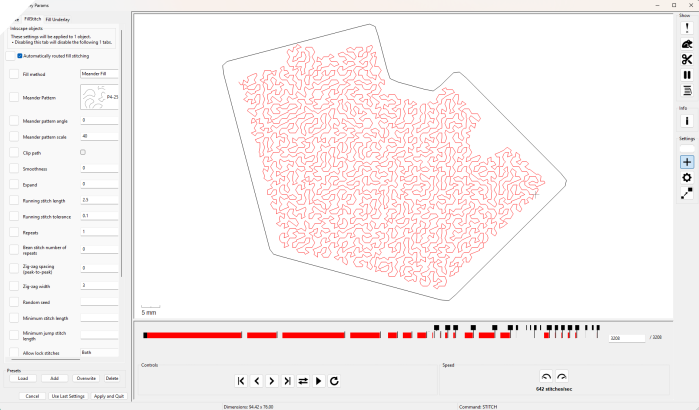699x410 pixels.
Task: Click the line-with-endpoints scale icon
Action: pos(687,193)
